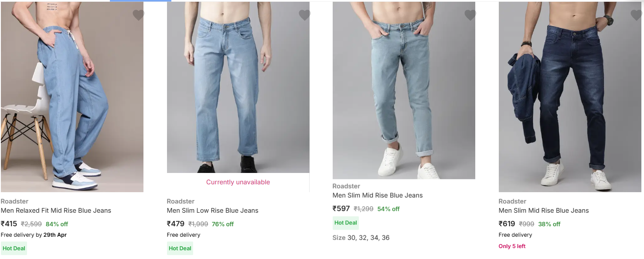Image resolution: width=644 pixels, height=259 pixels.
Task: Click Hot Deal badge under ₹415 jeans
Action: click(x=14, y=249)
